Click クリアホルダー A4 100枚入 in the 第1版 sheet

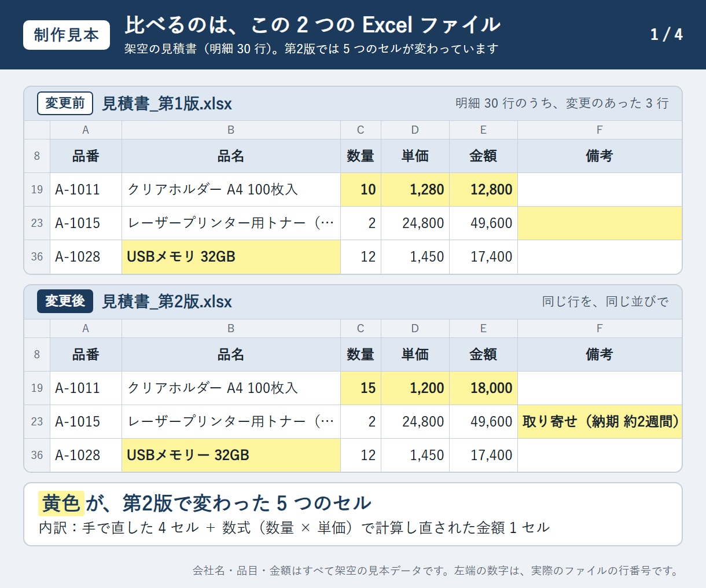(x=231, y=190)
